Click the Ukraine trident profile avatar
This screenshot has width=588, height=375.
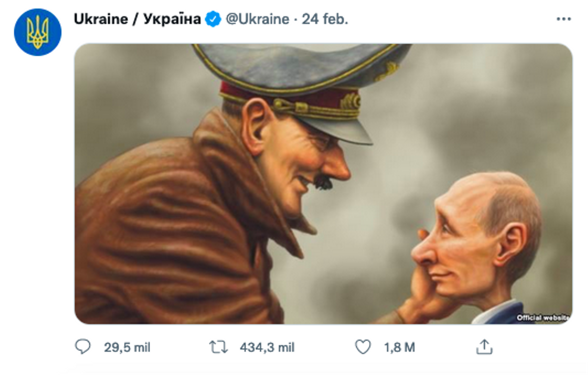coord(38,32)
